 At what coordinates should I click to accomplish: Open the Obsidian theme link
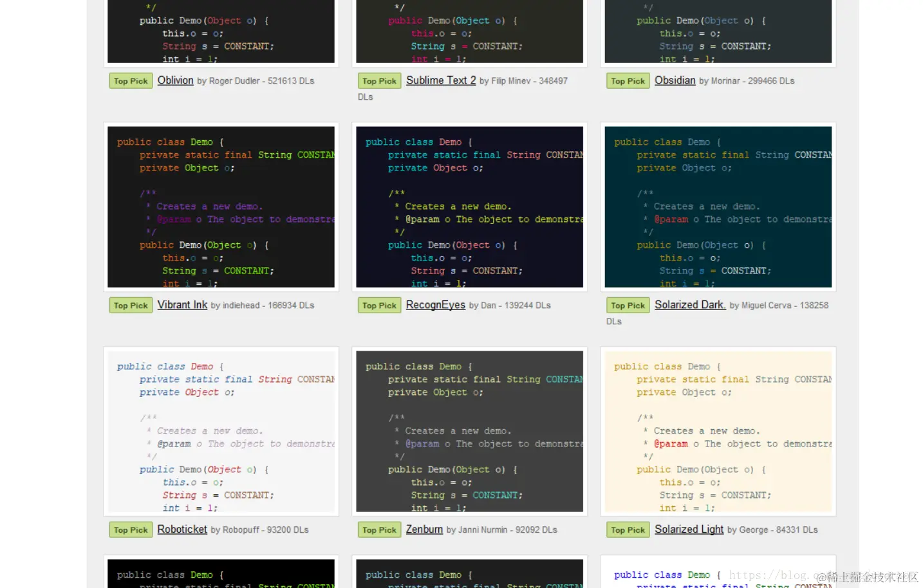675,80
